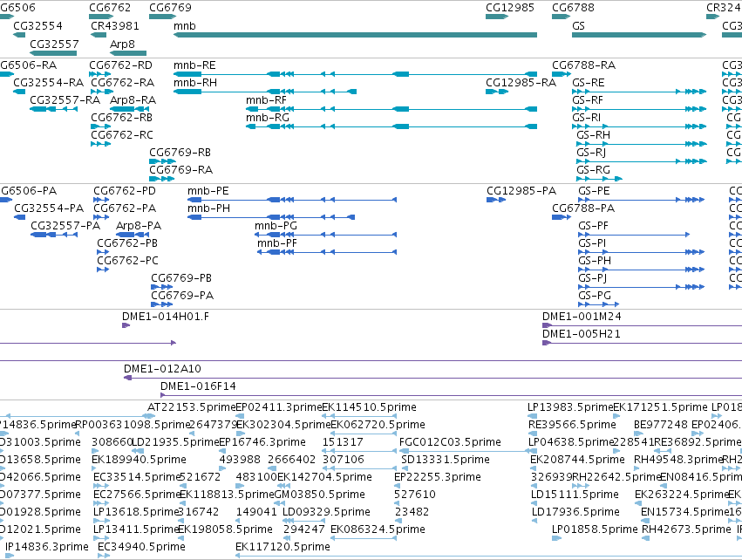This screenshot has height=560, width=742.
Task: Click the mnb-RG transcript label
Action: click(x=268, y=118)
